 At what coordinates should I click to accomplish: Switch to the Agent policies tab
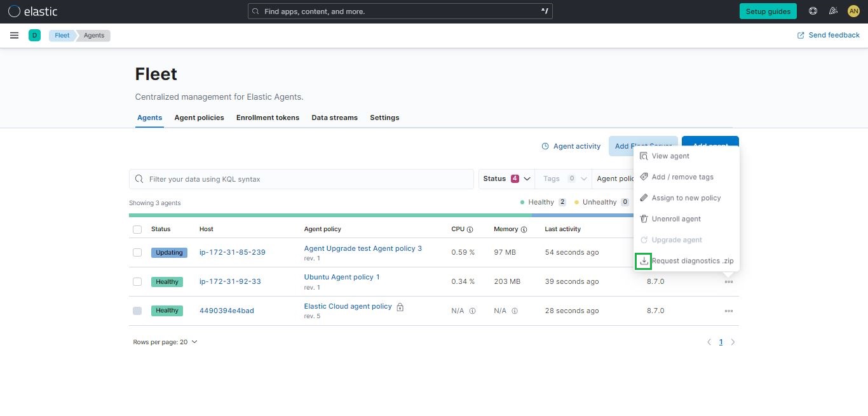pyautogui.click(x=199, y=117)
